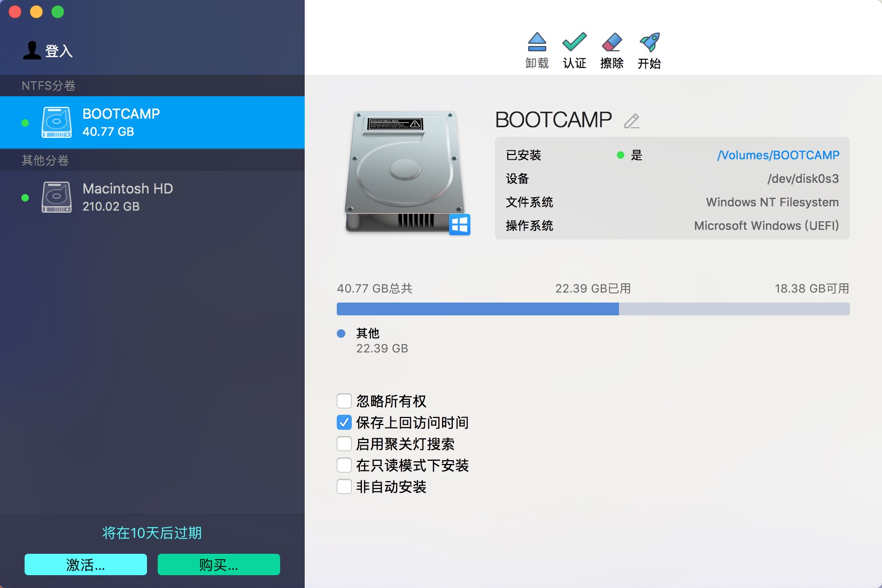Screen dimensions: 882x588
Task: Open the /Volumes/BOOTCAMP path link
Action: pyautogui.click(x=778, y=155)
